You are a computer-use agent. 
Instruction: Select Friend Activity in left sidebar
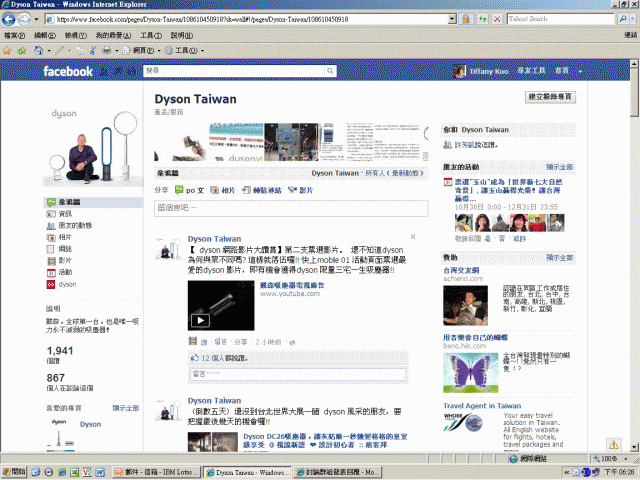click(76, 225)
